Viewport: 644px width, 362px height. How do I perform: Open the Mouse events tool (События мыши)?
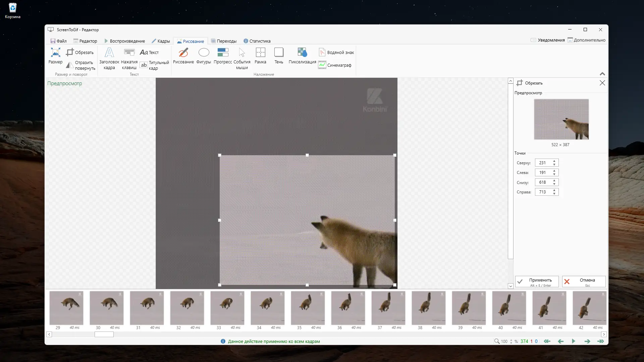tap(242, 58)
